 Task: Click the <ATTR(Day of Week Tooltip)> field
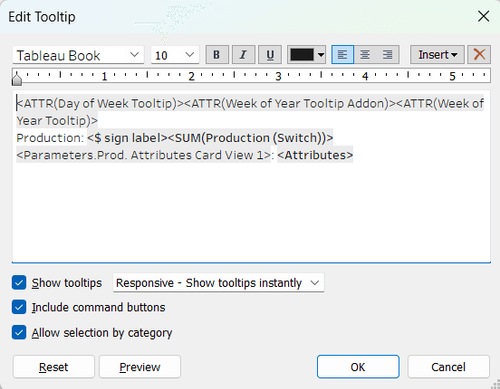[100, 103]
